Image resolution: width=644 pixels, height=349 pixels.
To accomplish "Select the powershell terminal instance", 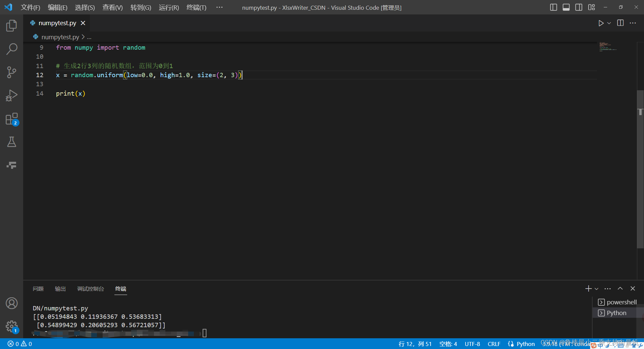I will pyautogui.click(x=617, y=302).
